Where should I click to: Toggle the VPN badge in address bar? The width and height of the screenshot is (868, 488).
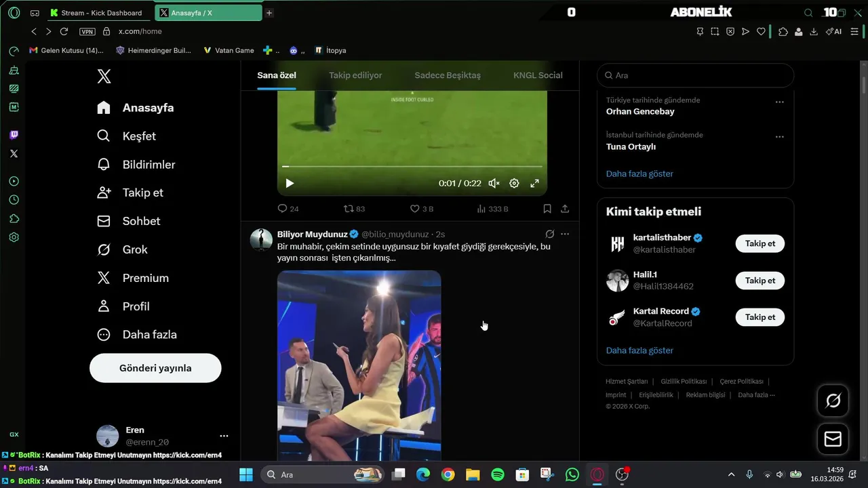[x=87, y=31]
